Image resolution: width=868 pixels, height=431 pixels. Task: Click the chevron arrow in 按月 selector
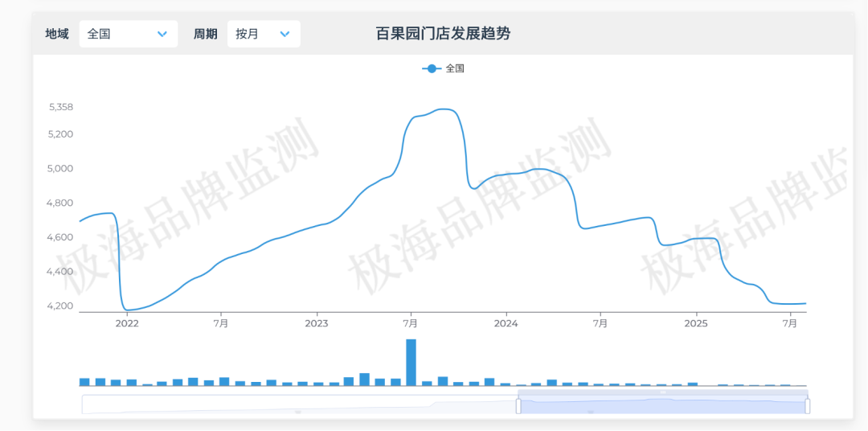(285, 34)
